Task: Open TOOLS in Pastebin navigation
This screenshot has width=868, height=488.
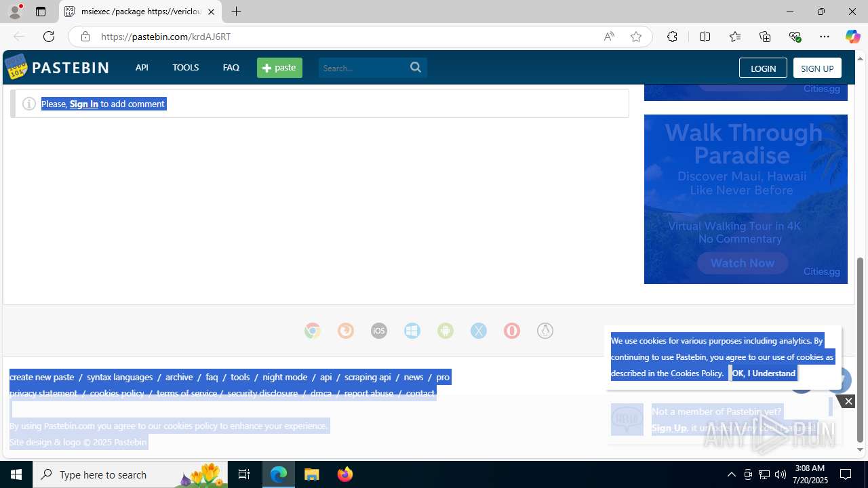Action: coord(185,68)
